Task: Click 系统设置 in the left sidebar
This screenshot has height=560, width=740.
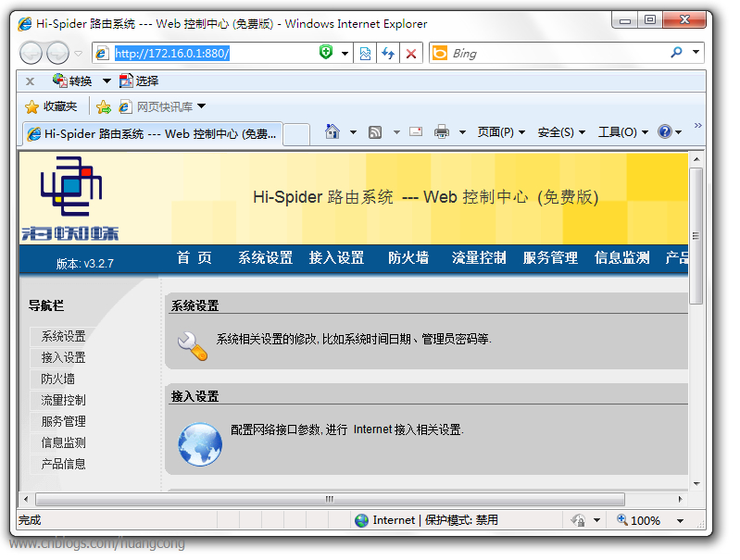Action: (63, 336)
